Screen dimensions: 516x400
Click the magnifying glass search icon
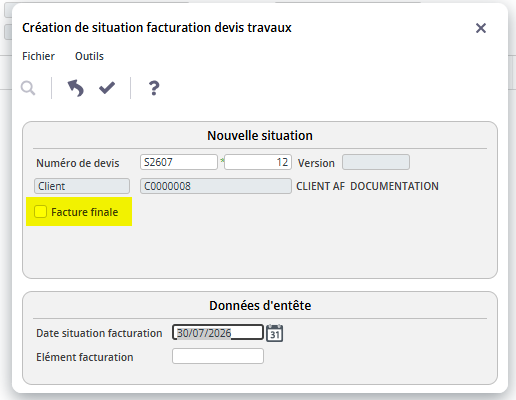[x=28, y=88]
